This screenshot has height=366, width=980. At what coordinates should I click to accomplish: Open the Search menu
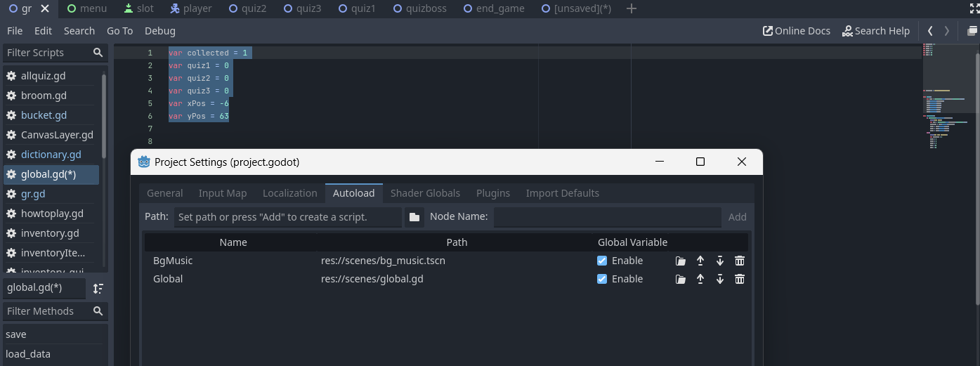click(x=79, y=31)
